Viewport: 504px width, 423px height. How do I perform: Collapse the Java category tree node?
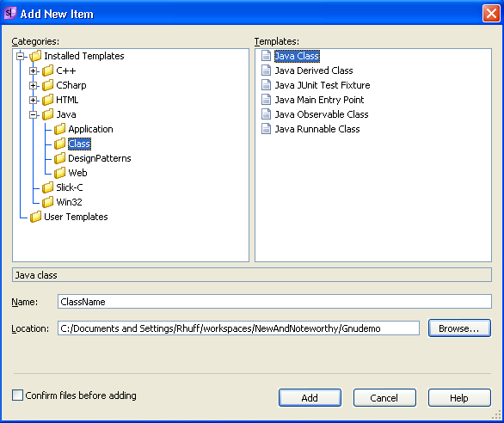pos(33,114)
